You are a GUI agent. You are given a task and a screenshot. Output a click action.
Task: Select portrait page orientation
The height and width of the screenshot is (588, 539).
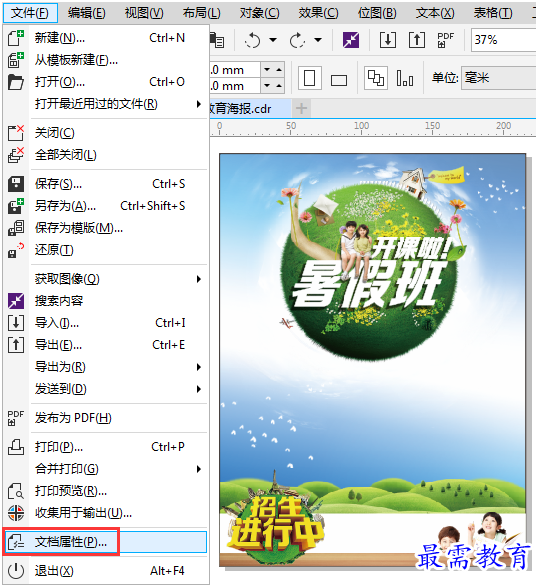click(309, 78)
